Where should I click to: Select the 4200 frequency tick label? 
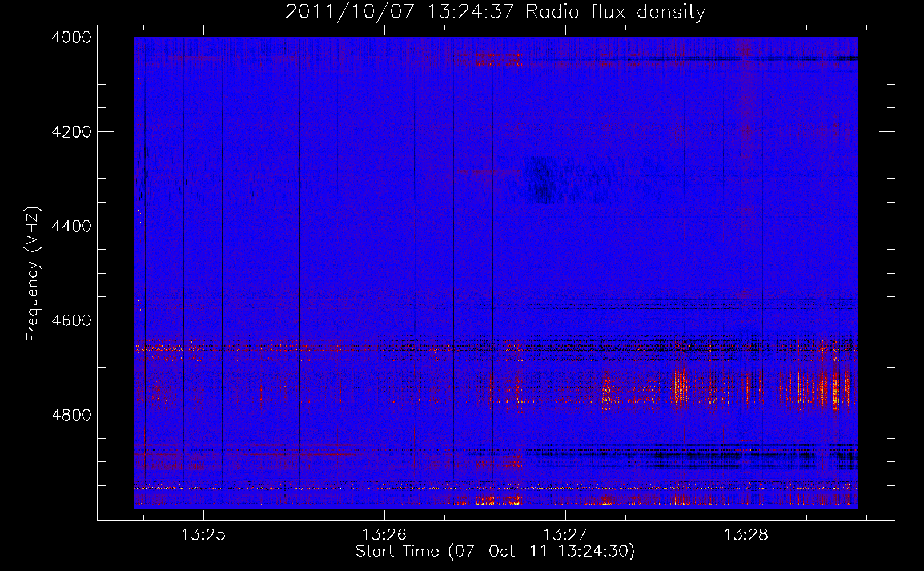pyautogui.click(x=71, y=132)
